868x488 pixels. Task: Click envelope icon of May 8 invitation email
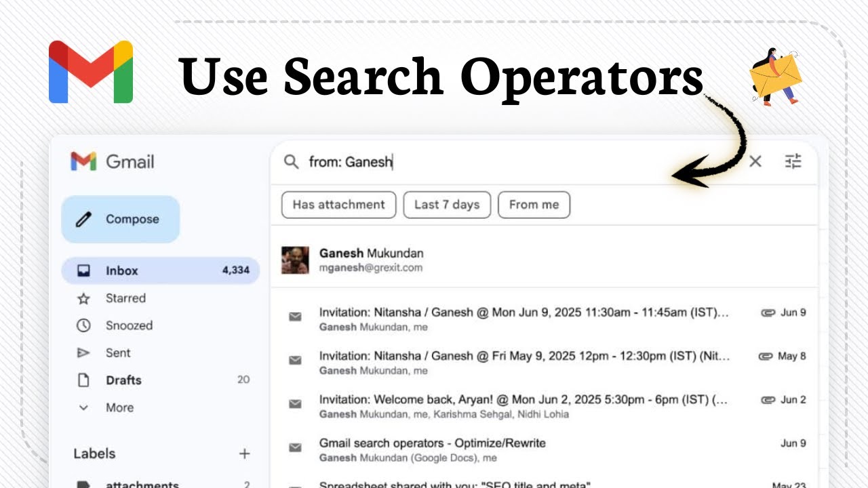pyautogui.click(x=295, y=360)
